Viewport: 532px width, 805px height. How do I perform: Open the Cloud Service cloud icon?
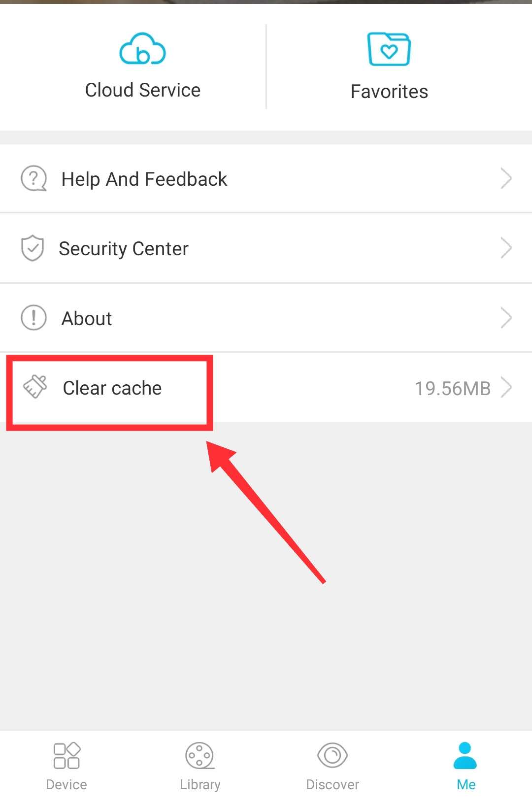click(x=142, y=49)
